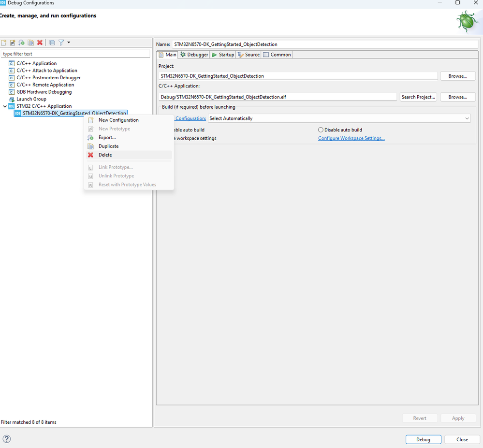Select the Disable auto build radio button
The width and height of the screenshot is (483, 448).
pyautogui.click(x=321, y=130)
